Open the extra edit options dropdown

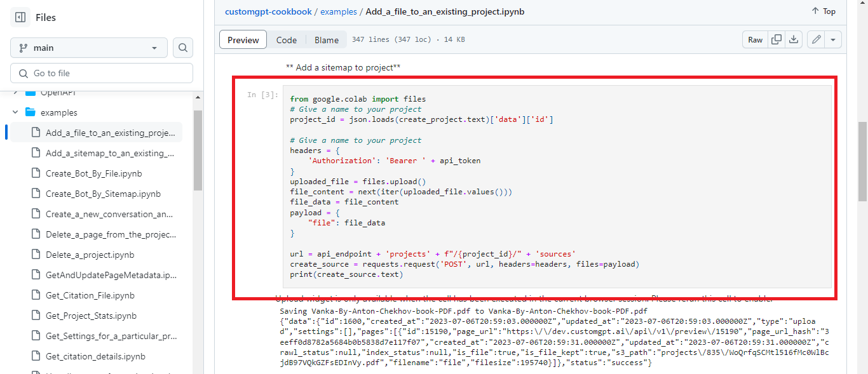(x=834, y=39)
